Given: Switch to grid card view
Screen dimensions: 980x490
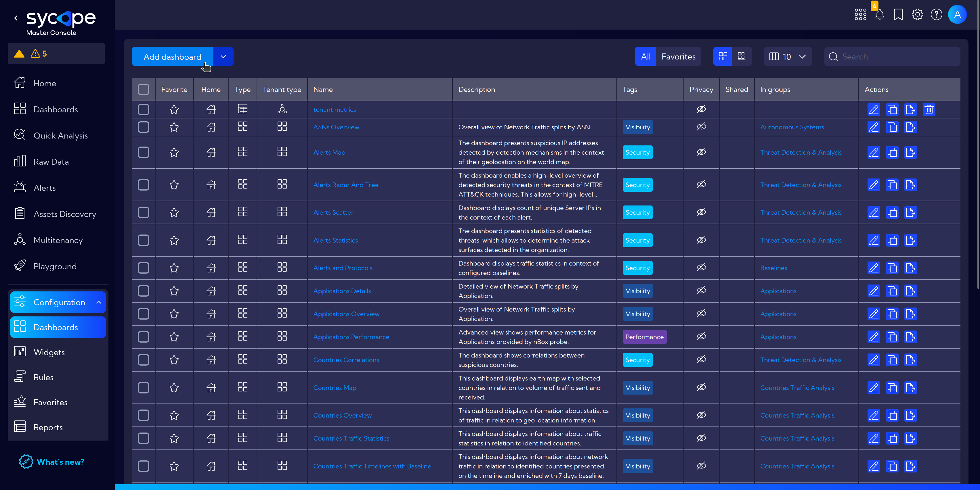Looking at the screenshot, I should [x=723, y=57].
